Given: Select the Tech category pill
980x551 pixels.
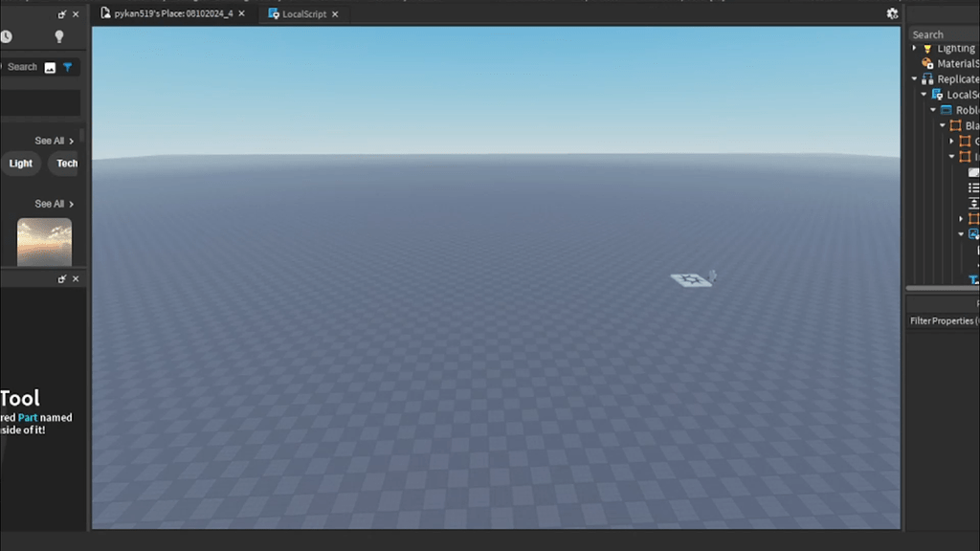Looking at the screenshot, I should point(65,163).
